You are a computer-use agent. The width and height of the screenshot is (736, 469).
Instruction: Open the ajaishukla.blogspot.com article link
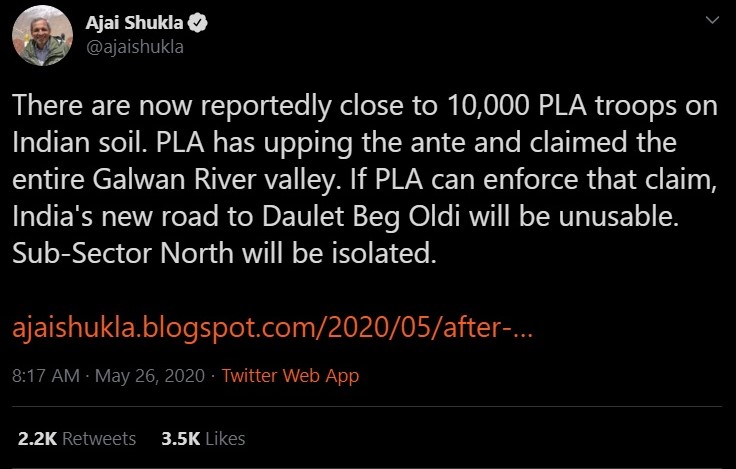coord(273,328)
